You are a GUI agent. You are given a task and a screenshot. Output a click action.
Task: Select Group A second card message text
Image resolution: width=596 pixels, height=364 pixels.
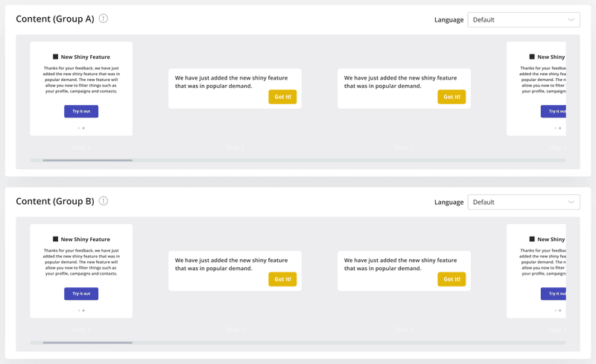(x=231, y=82)
